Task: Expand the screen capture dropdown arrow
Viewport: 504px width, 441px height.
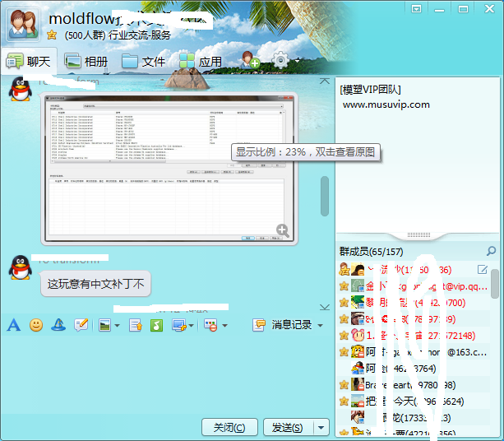Action: pyautogui.click(x=192, y=326)
